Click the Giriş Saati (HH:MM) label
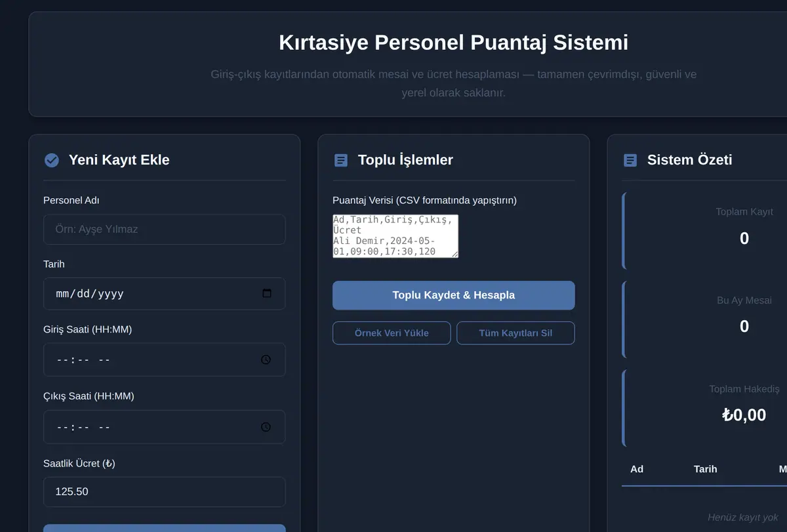Image resolution: width=787 pixels, height=532 pixels. (88, 329)
